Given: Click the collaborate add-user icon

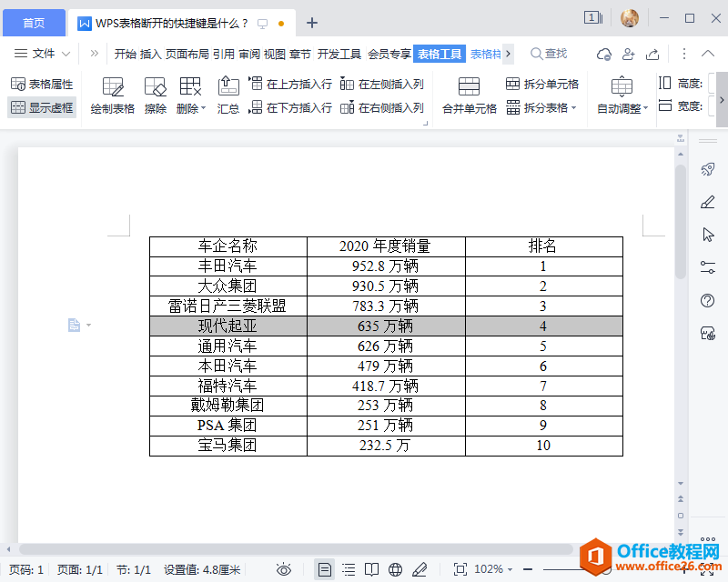Looking at the screenshot, I should [629, 55].
